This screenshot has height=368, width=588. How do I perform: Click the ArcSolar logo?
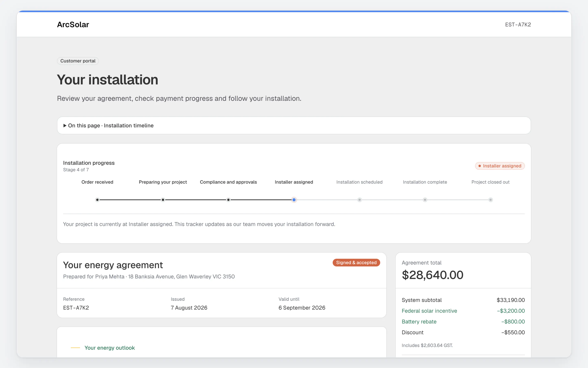[73, 25]
